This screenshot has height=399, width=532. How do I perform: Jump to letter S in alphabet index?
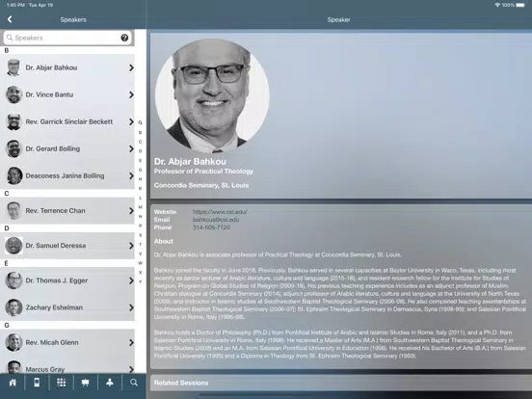tap(140, 235)
